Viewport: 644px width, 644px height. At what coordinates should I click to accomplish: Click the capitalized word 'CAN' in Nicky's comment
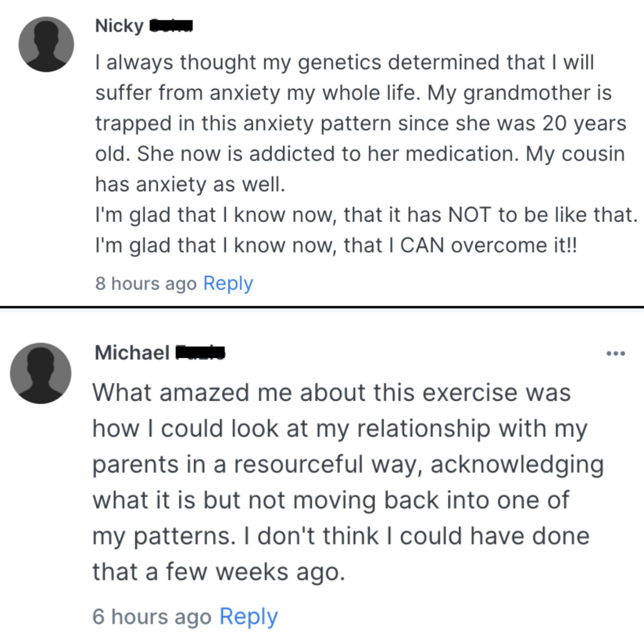pyautogui.click(x=422, y=246)
